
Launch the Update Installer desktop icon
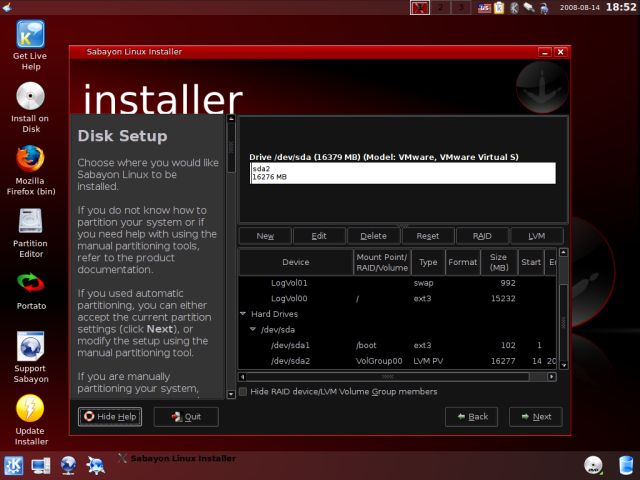pos(30,420)
